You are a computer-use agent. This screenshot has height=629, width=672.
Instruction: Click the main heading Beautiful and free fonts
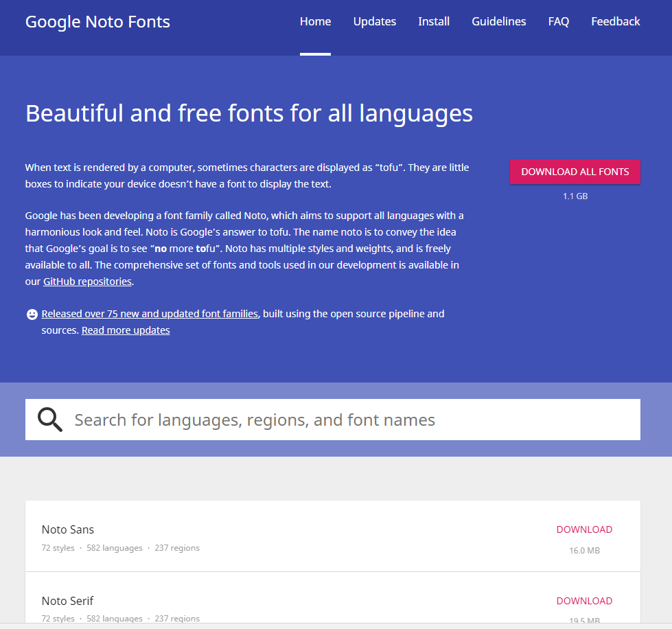coord(249,113)
